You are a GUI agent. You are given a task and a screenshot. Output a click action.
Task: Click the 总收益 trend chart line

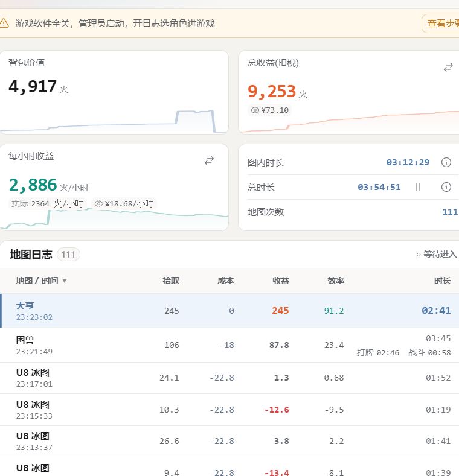348,122
